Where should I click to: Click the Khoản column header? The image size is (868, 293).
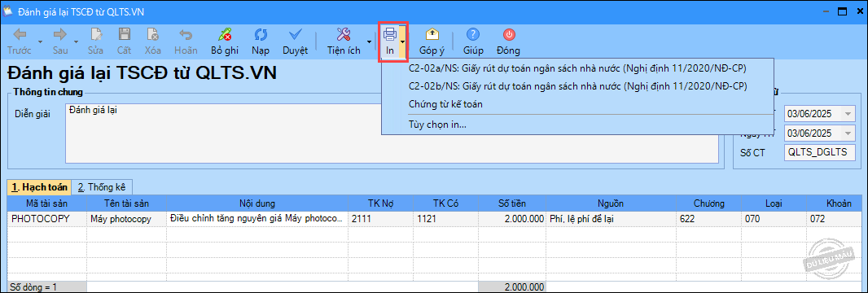pos(834,203)
